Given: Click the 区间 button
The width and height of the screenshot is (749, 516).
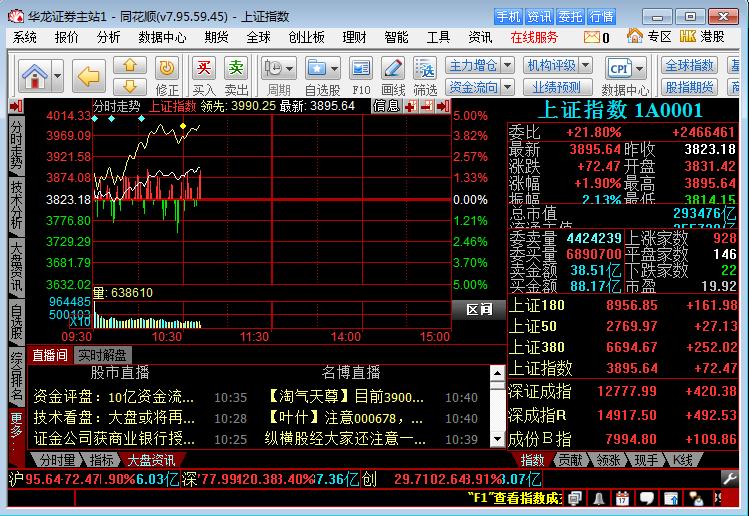Looking at the screenshot, I should [x=479, y=310].
